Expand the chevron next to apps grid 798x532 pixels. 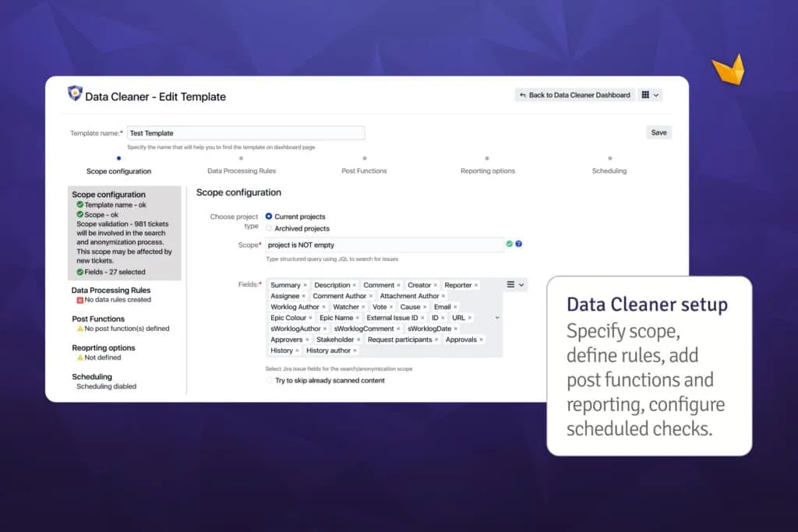coord(656,95)
